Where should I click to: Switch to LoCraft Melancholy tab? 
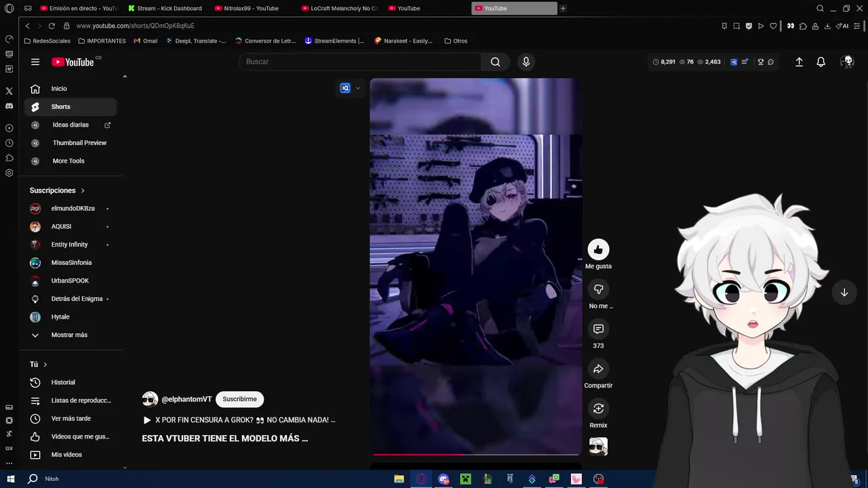[338, 8]
